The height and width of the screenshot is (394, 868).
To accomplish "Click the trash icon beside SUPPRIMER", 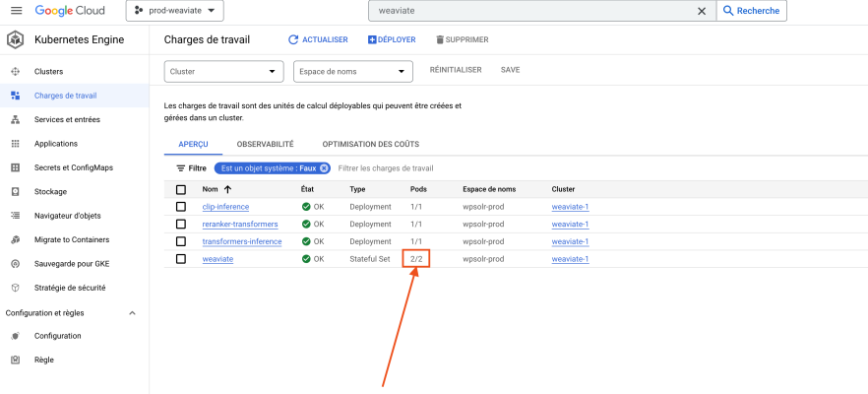I will (x=440, y=40).
